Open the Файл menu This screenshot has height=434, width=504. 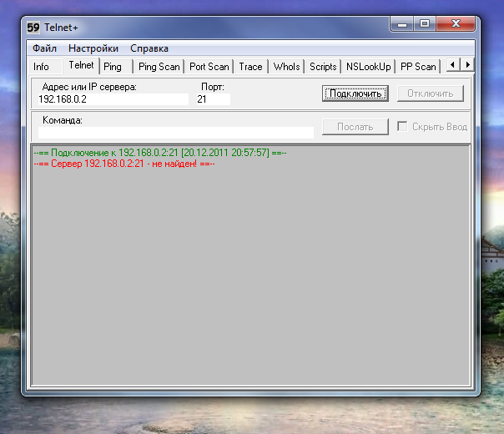point(44,48)
